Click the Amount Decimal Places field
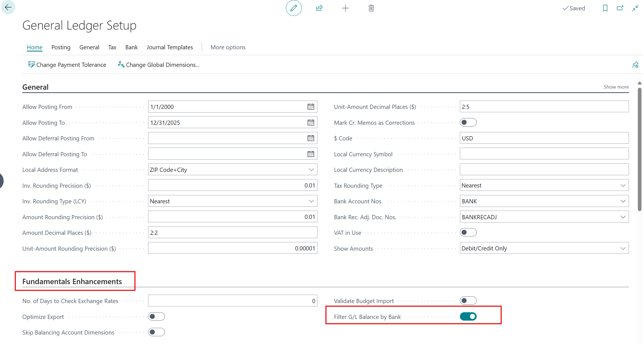 [232, 233]
